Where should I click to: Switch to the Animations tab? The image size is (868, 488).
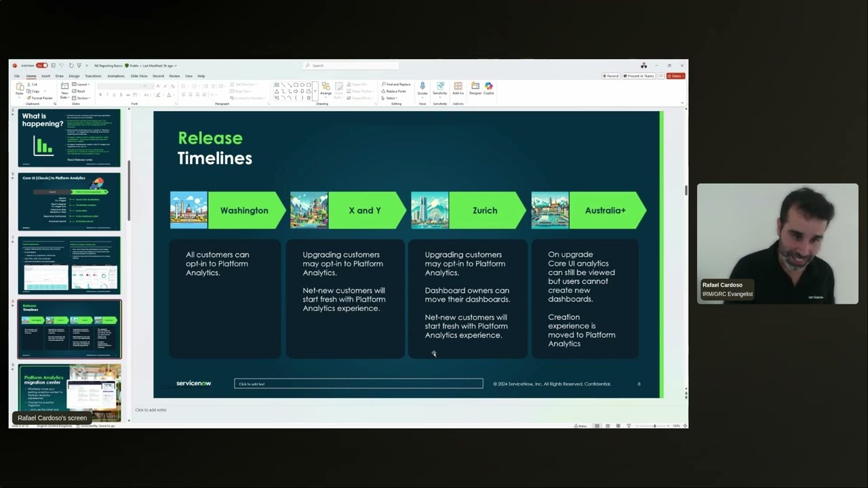tap(116, 76)
